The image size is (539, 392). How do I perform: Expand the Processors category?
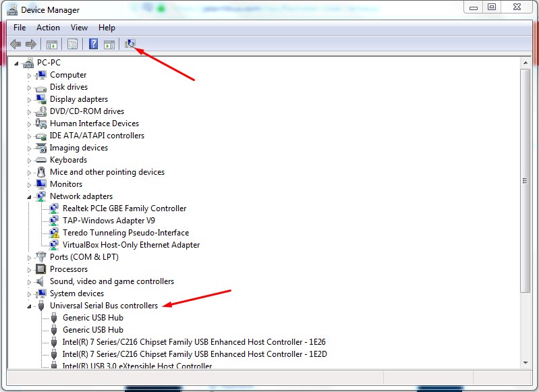[x=29, y=270]
